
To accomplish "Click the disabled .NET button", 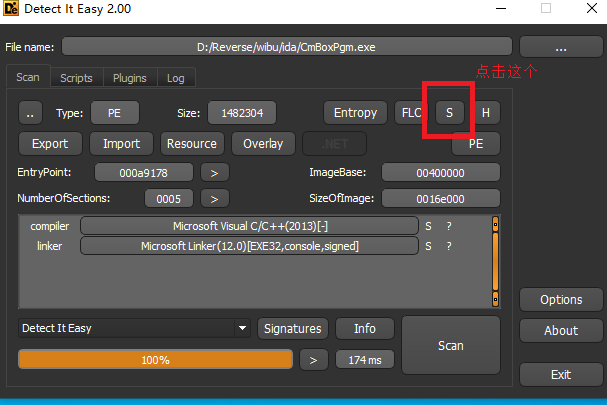I will point(334,144).
